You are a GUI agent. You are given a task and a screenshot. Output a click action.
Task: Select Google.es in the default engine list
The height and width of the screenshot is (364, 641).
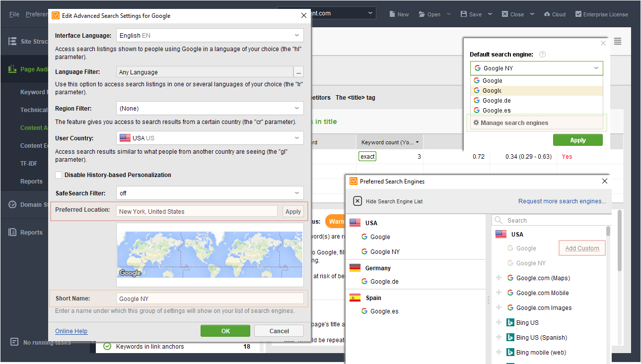[536, 111]
